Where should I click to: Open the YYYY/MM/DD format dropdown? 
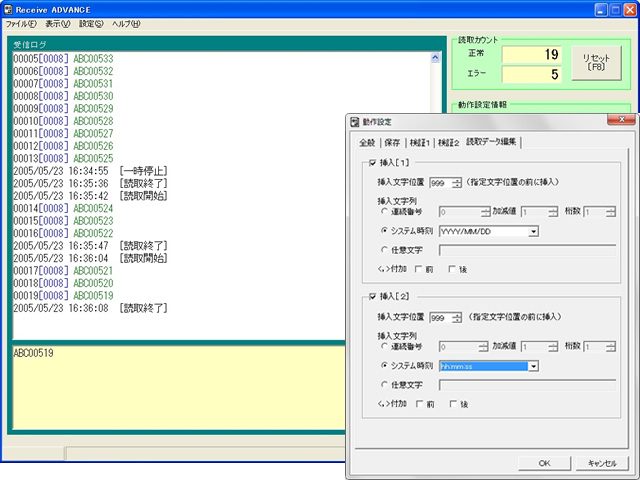coord(533,232)
